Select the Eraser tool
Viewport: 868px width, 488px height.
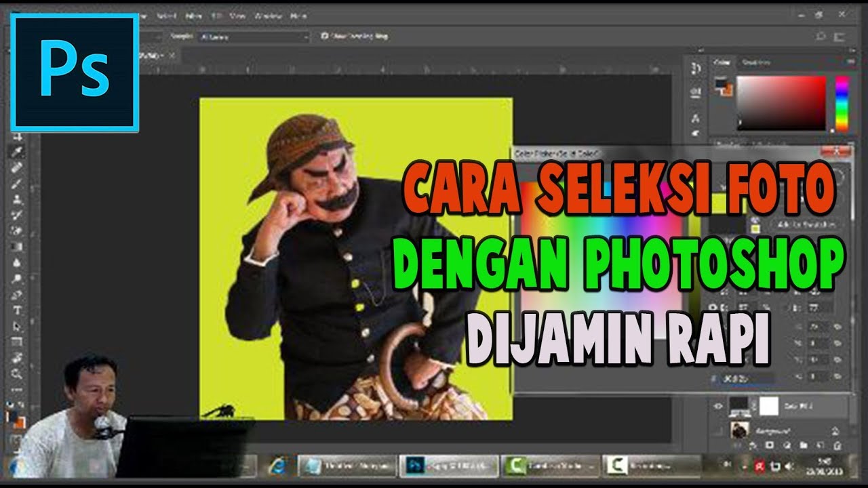pos(18,231)
